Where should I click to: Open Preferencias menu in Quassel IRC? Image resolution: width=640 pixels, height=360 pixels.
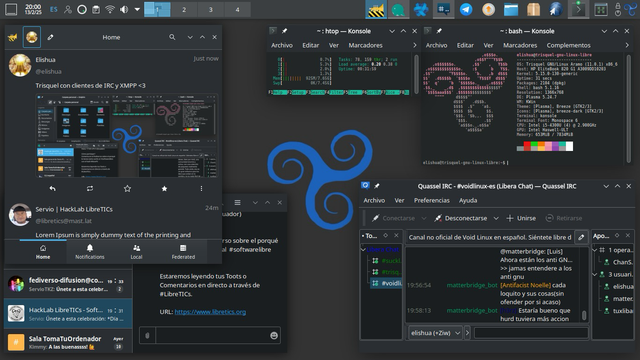click(x=431, y=200)
